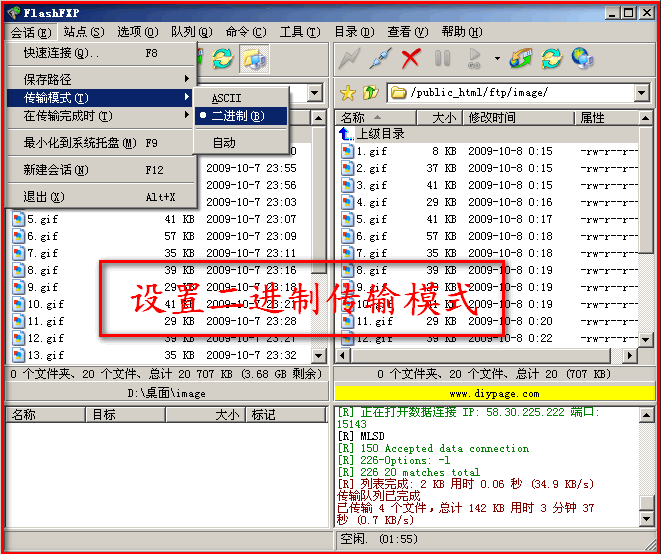Choose 快速连接 from session menu

pyautogui.click(x=102, y=53)
